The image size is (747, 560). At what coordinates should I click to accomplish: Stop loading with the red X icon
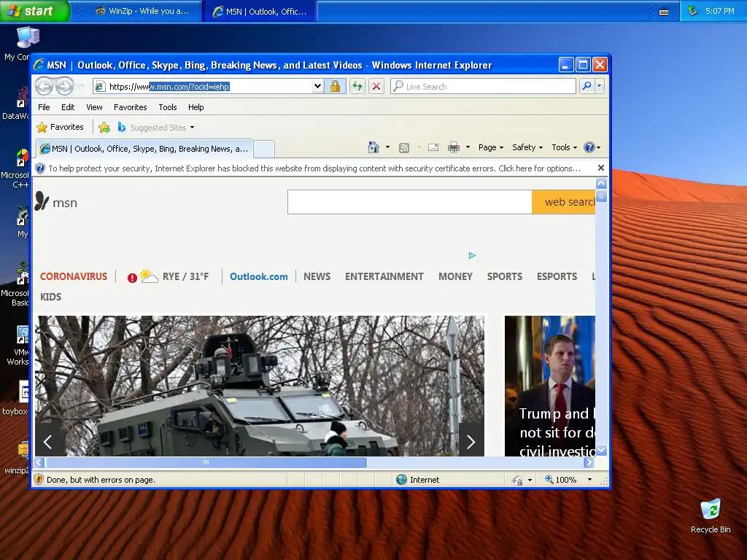click(376, 86)
